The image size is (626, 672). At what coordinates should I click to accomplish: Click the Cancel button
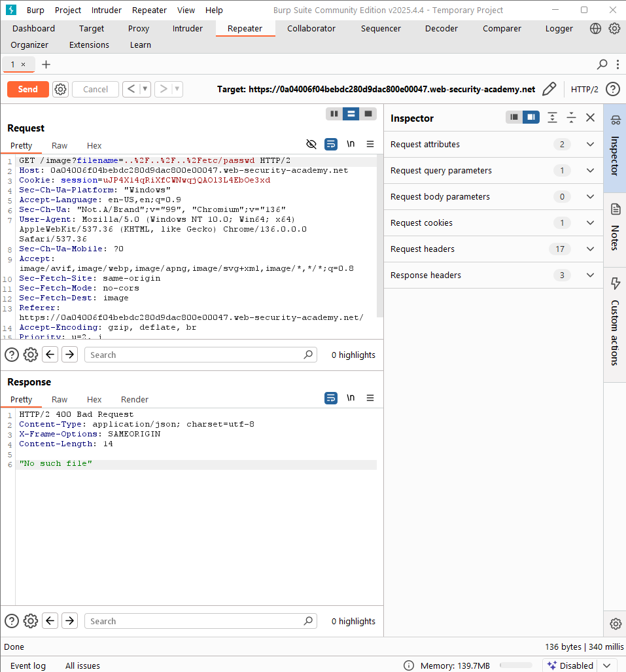[x=95, y=89]
